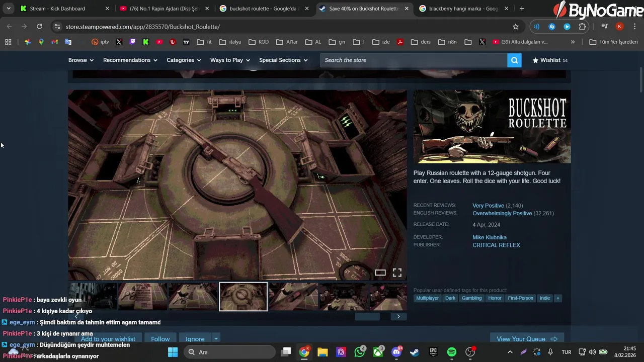Screen dimensions: 644x362
Task: Open WhatsApp from the taskbar
Action: (x=360, y=352)
